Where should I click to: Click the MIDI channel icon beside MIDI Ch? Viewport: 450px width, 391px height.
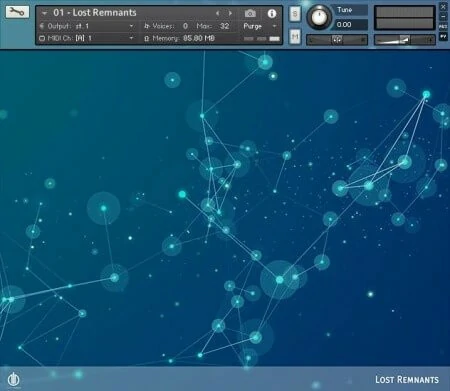[x=42, y=38]
